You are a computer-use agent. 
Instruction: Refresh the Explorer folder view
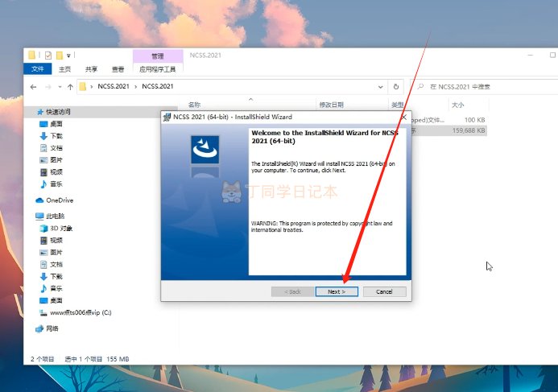(x=395, y=87)
